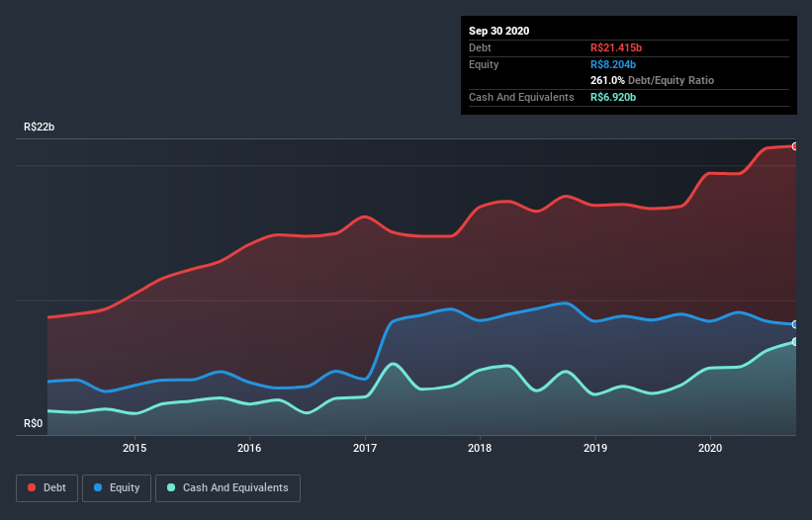The height and width of the screenshot is (520, 812).
Task: Click the blue Equity legend dot
Action: tap(98, 487)
